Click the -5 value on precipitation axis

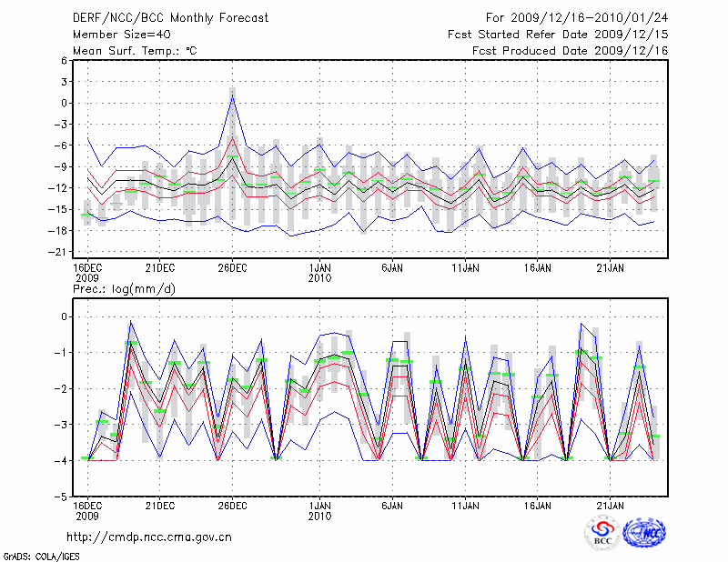(x=63, y=497)
